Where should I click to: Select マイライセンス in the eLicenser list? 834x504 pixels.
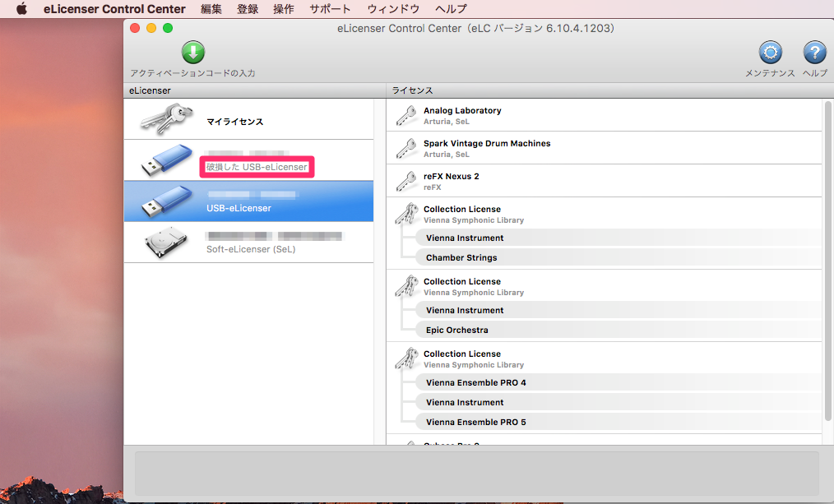click(x=249, y=119)
